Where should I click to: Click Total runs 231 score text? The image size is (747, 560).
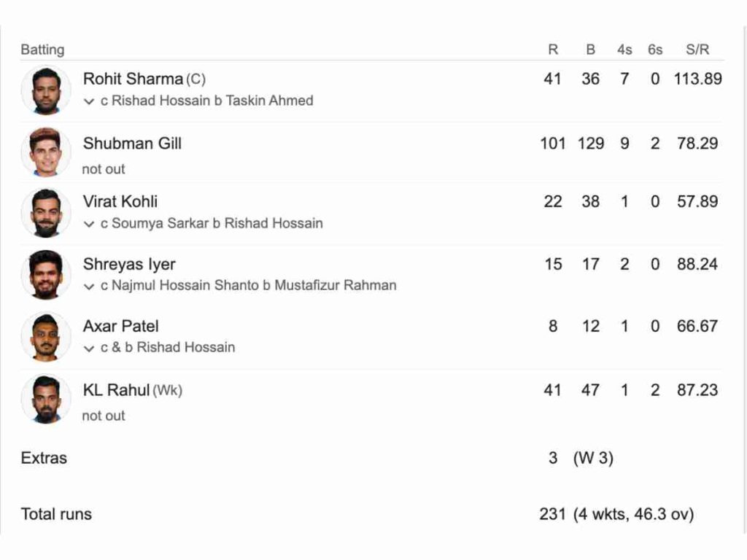click(552, 514)
